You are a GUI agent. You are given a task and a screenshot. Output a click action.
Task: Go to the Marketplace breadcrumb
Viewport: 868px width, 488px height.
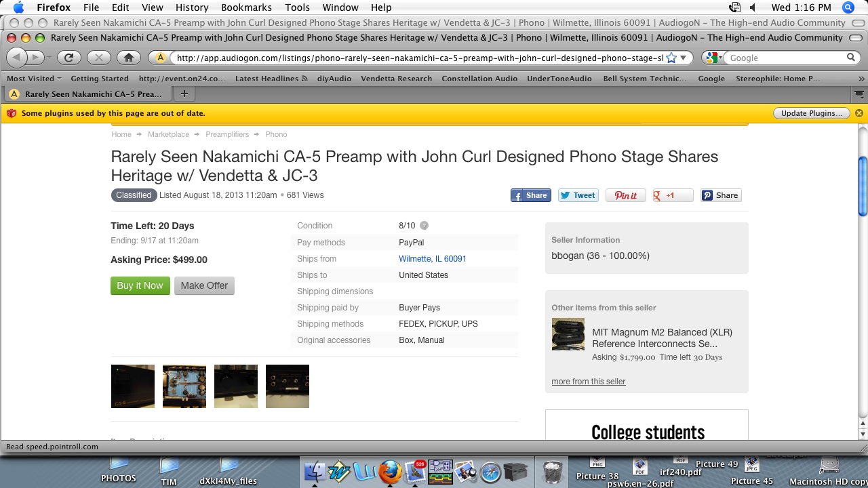pyautogui.click(x=169, y=135)
